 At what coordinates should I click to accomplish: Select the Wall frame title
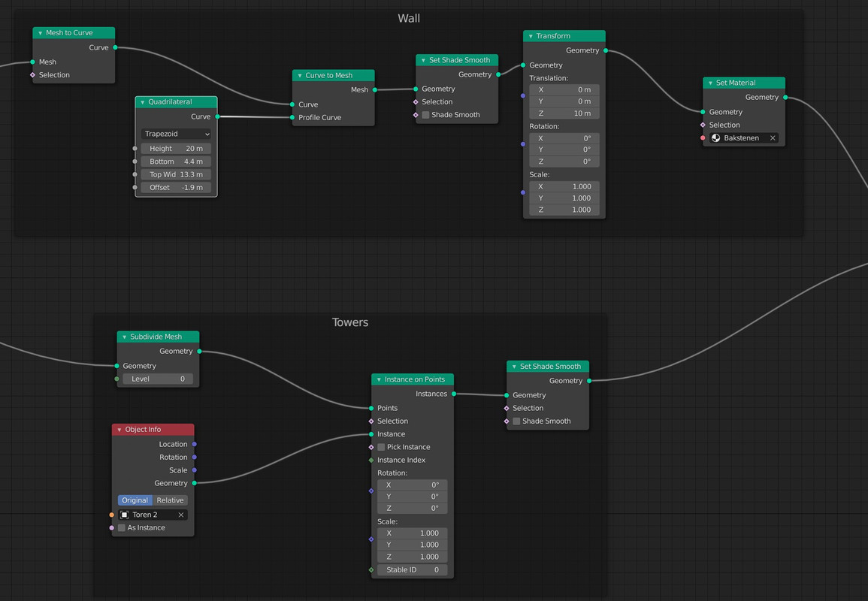[409, 18]
